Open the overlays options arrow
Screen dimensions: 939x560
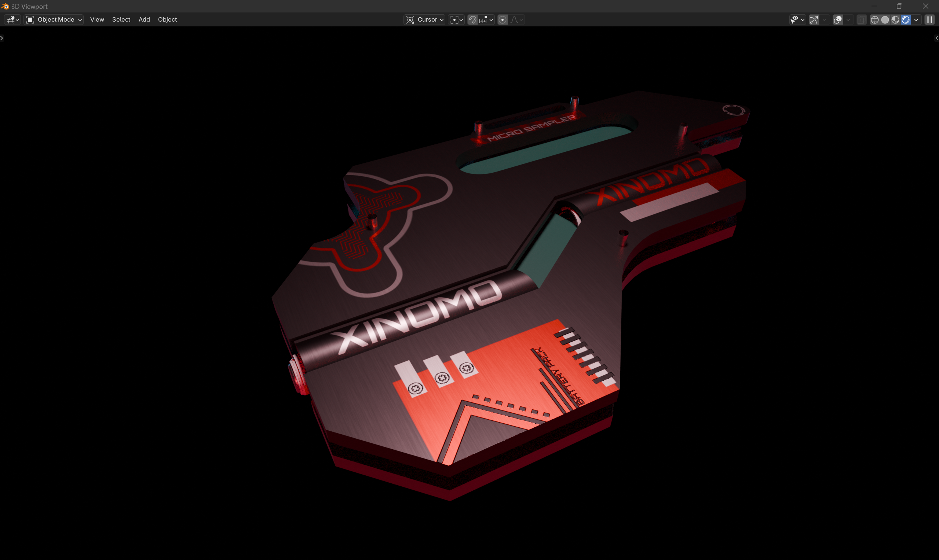tap(848, 20)
